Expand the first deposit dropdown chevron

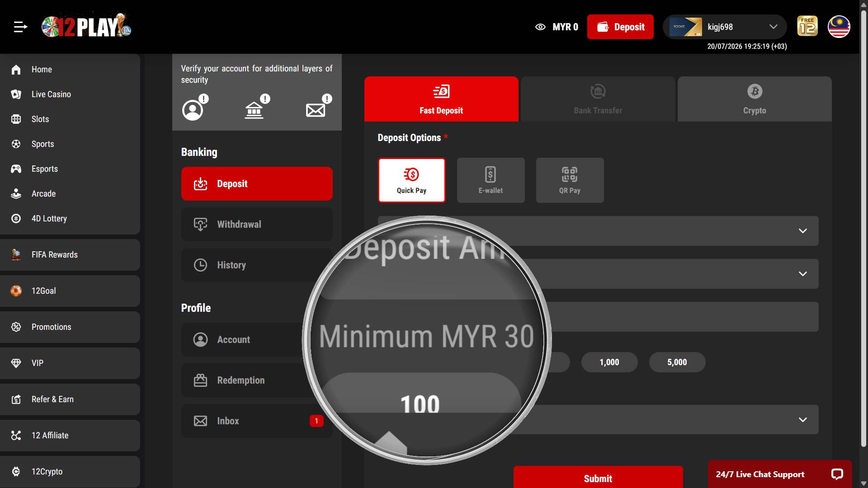point(803,231)
